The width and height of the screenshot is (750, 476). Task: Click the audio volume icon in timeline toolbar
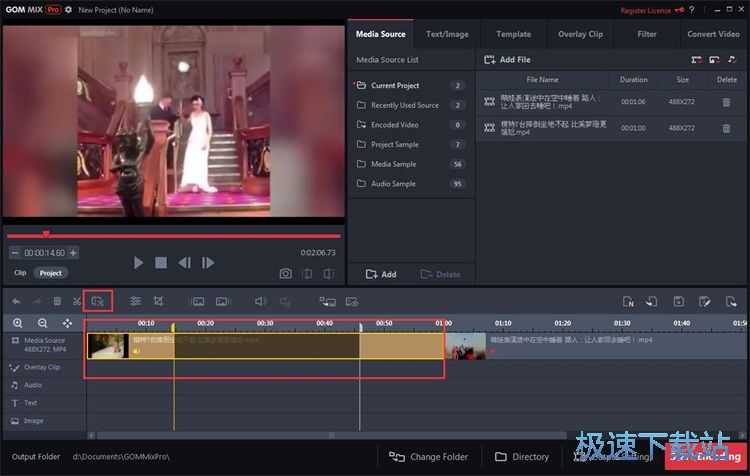pos(260,301)
